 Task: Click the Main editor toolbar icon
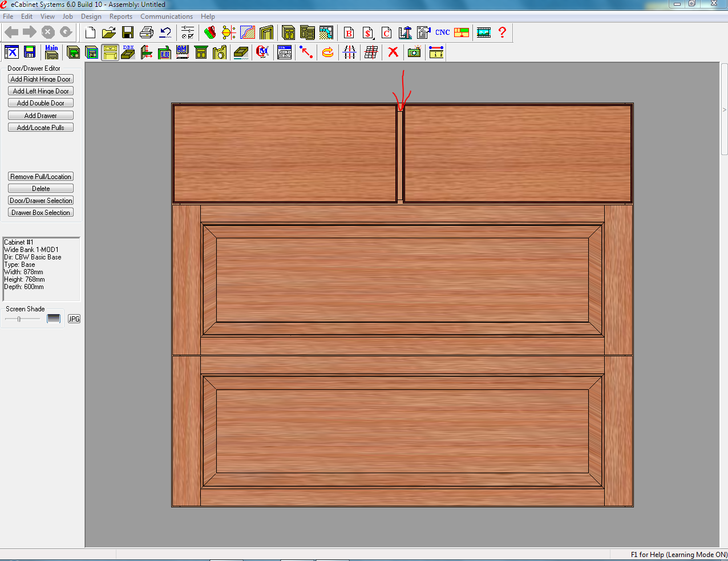51,52
